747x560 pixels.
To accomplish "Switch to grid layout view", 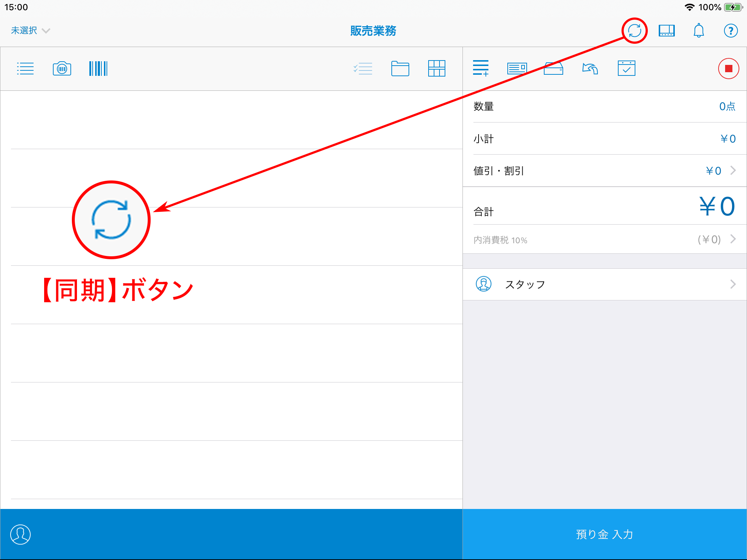I will [437, 69].
